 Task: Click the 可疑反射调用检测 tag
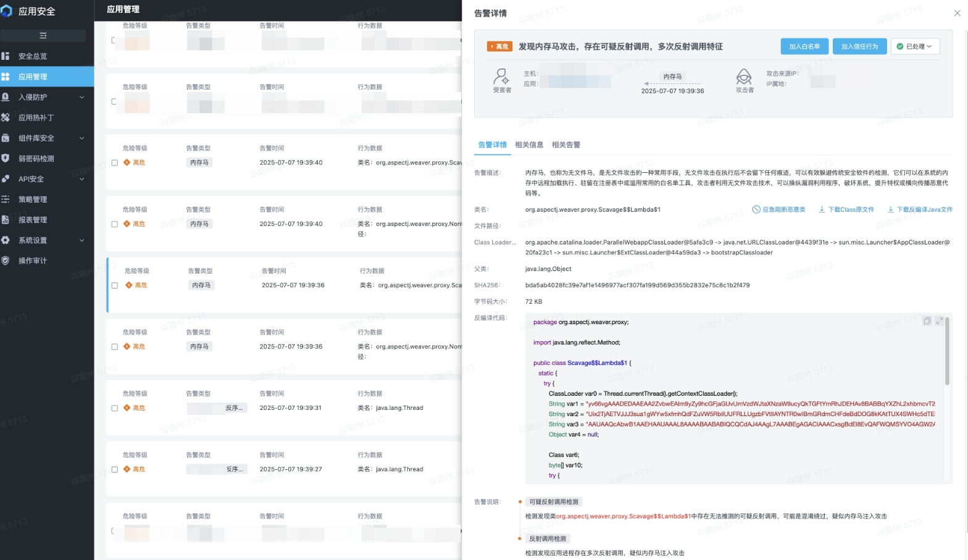tap(554, 502)
